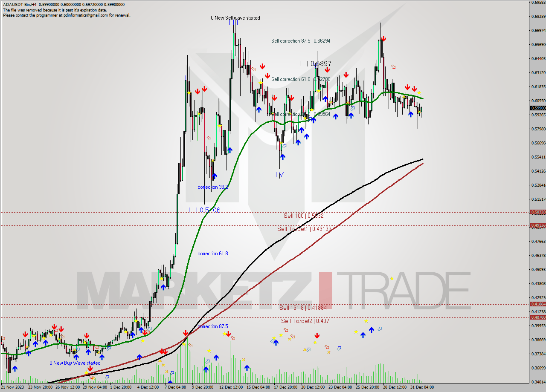
Task: Click the "Sell Target1 | 0.49136" label
Action: point(305,229)
